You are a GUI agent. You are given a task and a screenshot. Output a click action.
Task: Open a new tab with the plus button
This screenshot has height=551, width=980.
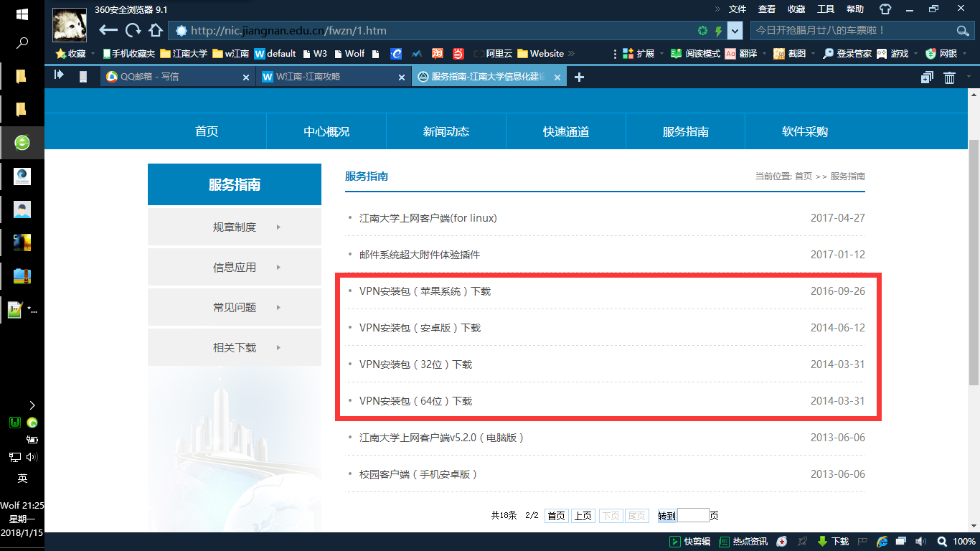pos(580,77)
